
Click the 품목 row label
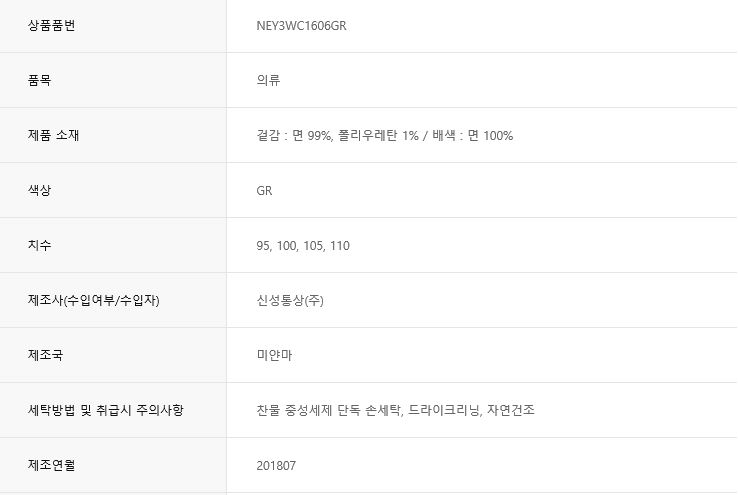point(40,80)
